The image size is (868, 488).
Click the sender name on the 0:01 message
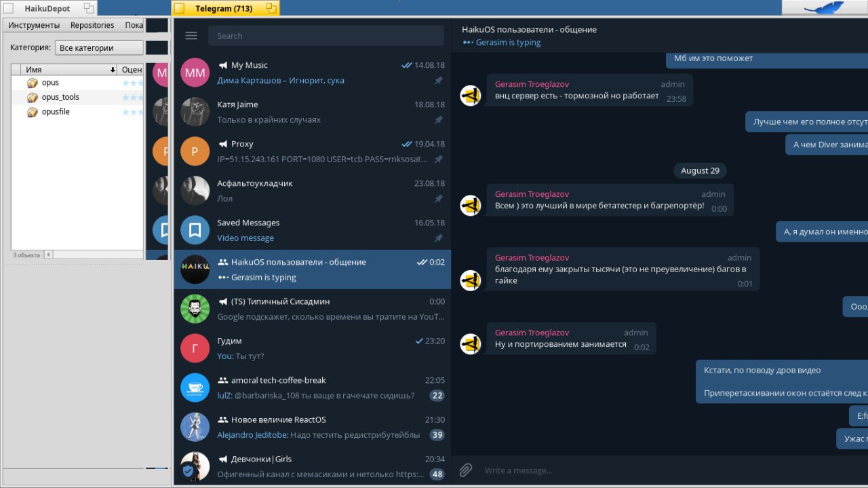pyautogui.click(x=532, y=258)
